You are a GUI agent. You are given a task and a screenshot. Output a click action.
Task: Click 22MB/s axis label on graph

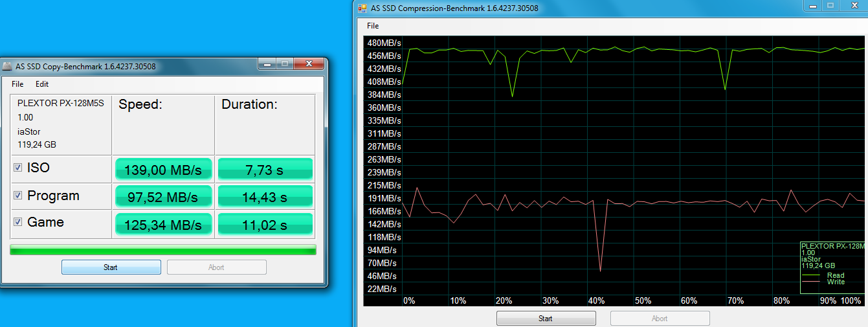tap(382, 289)
